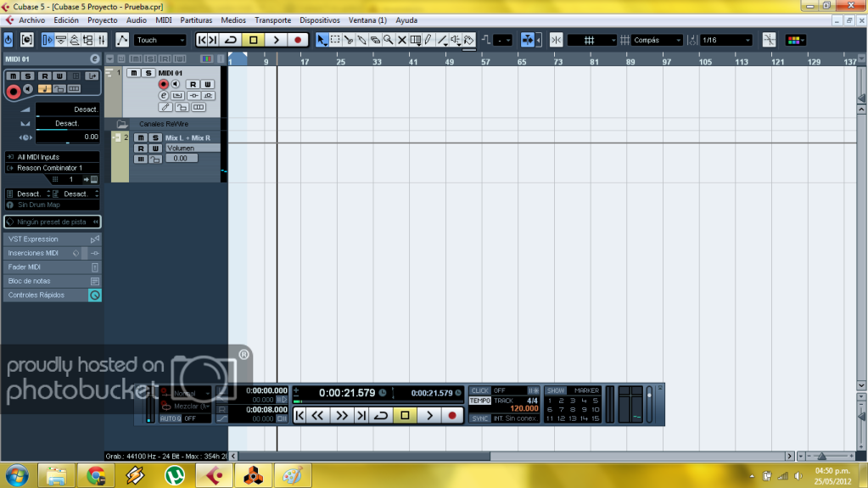Screen dimensions: 868x488
Task: Select the Object Selection arrow tool
Action: tap(322, 40)
